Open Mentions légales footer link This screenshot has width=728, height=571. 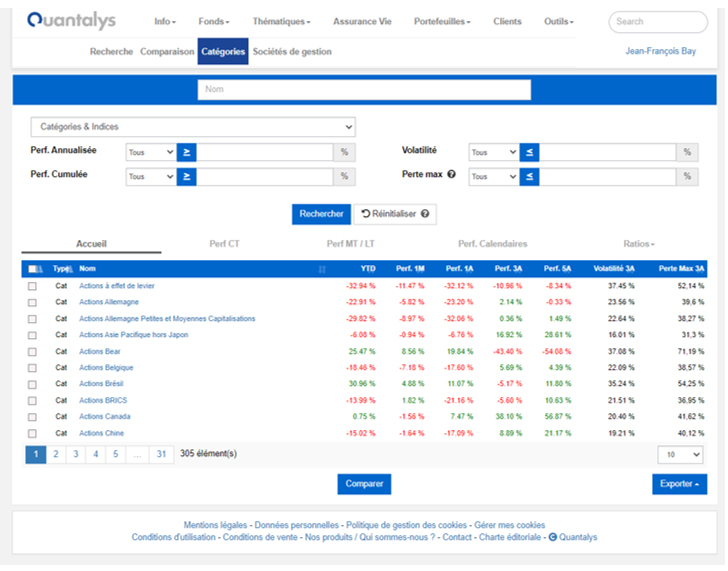tap(215, 525)
